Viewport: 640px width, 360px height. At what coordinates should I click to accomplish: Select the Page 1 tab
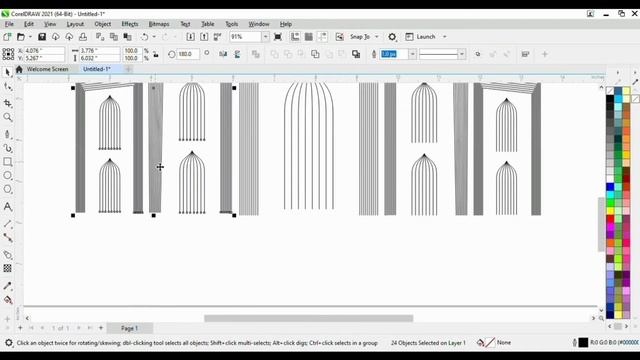(x=129, y=328)
